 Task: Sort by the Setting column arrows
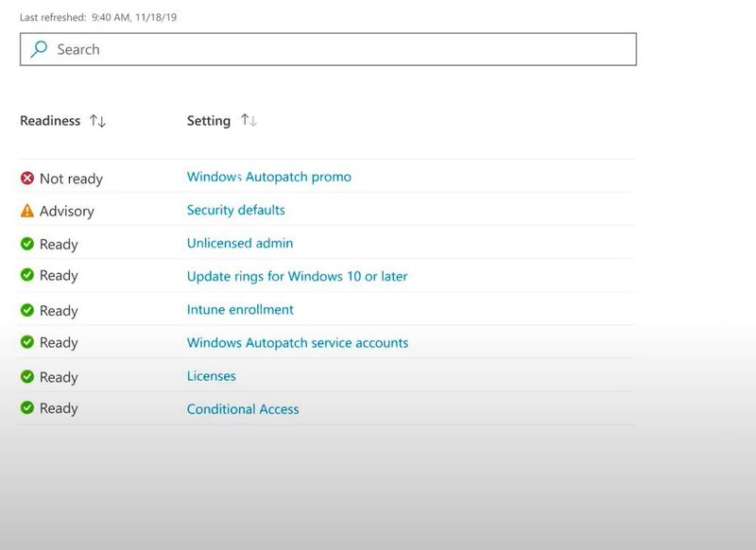coord(249,120)
